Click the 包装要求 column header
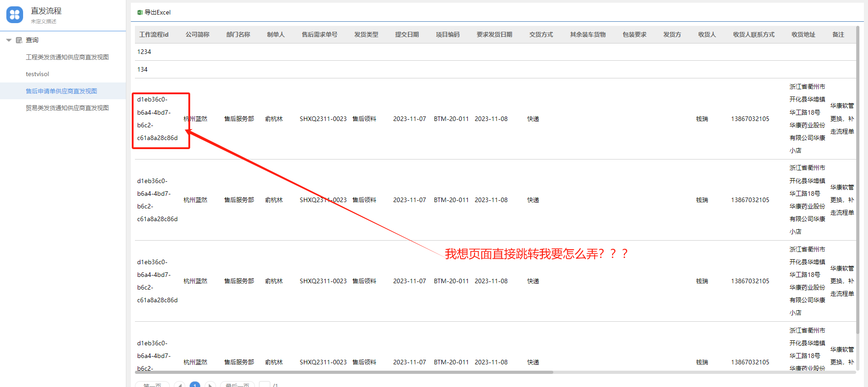Viewport: 868px width, 387px height. click(x=634, y=34)
